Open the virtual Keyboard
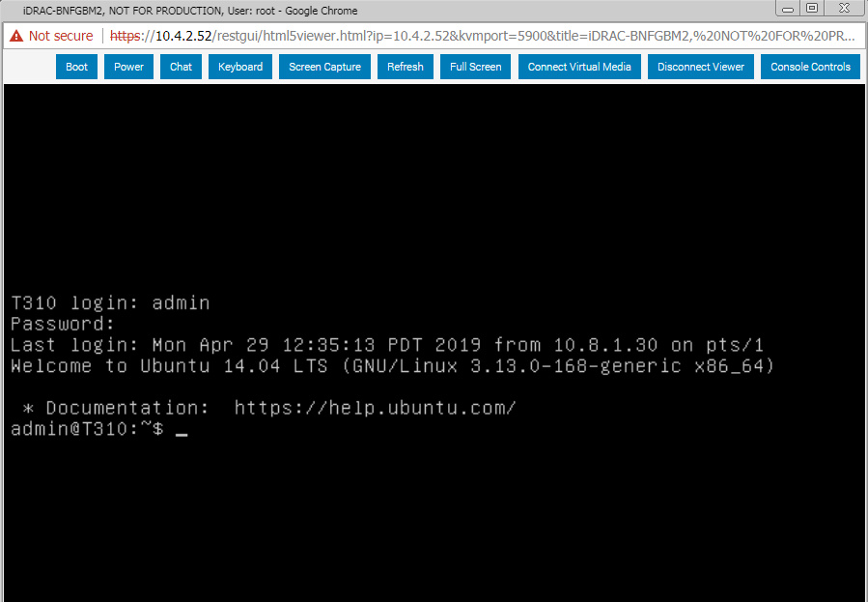This screenshot has height=602, width=868. point(240,67)
